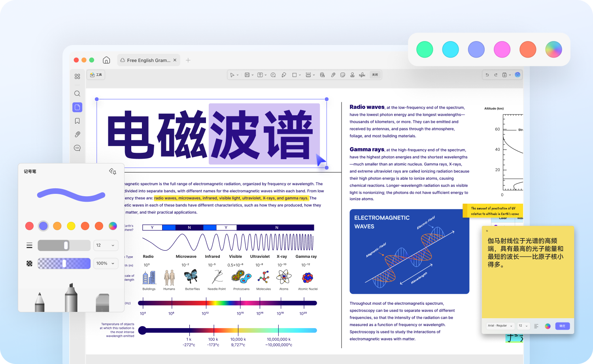The image size is (593, 364).
Task: Open the blue AI assistant icon
Action: pos(517,75)
